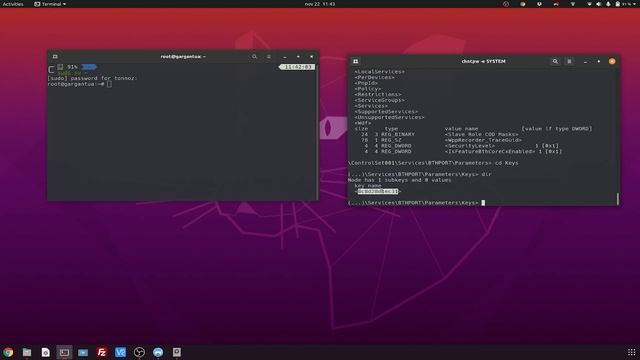Click search icon in chntpw terminal
Image resolution: width=640 pixels, height=360 pixels.
pyautogui.click(x=555, y=61)
